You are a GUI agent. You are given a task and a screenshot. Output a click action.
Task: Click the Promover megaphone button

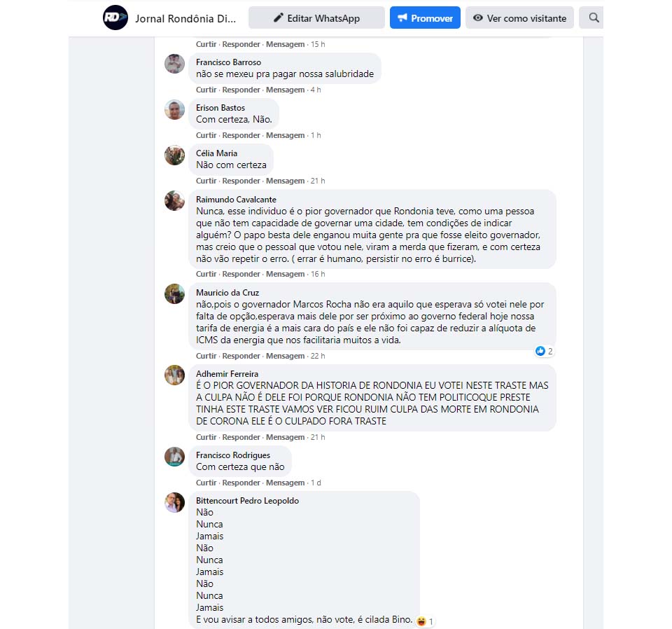(x=425, y=18)
